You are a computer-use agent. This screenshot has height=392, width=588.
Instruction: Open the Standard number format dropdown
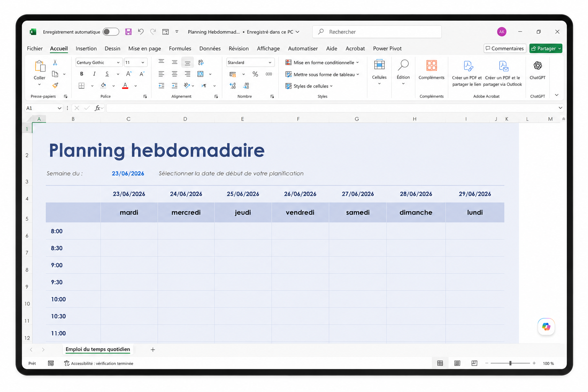[270, 62]
